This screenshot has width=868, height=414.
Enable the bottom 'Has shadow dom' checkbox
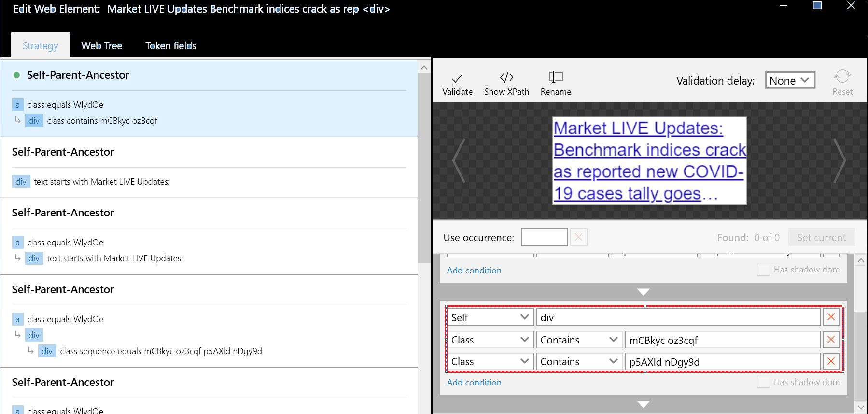(x=763, y=382)
